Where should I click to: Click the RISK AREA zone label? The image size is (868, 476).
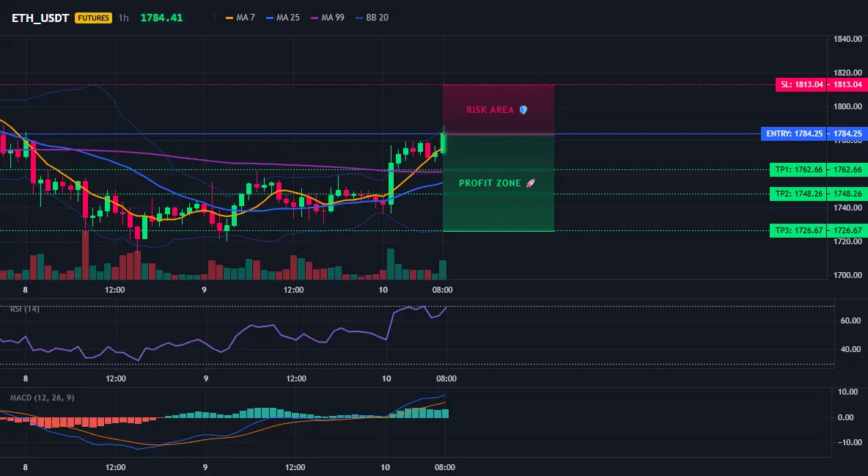pos(490,110)
